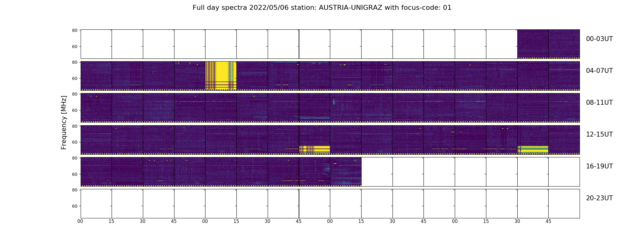Click the plot title mentioning AUSTRIA-UNIGRAZ
644x245 pixels.
click(x=322, y=8)
